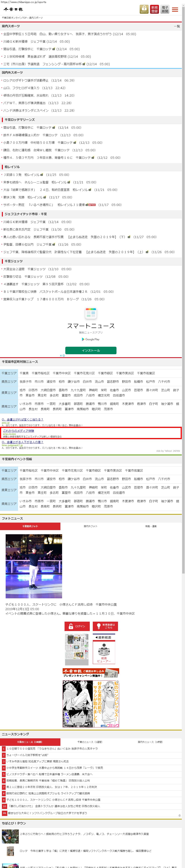Click the SmartNews app icon

(x=91, y=313)
